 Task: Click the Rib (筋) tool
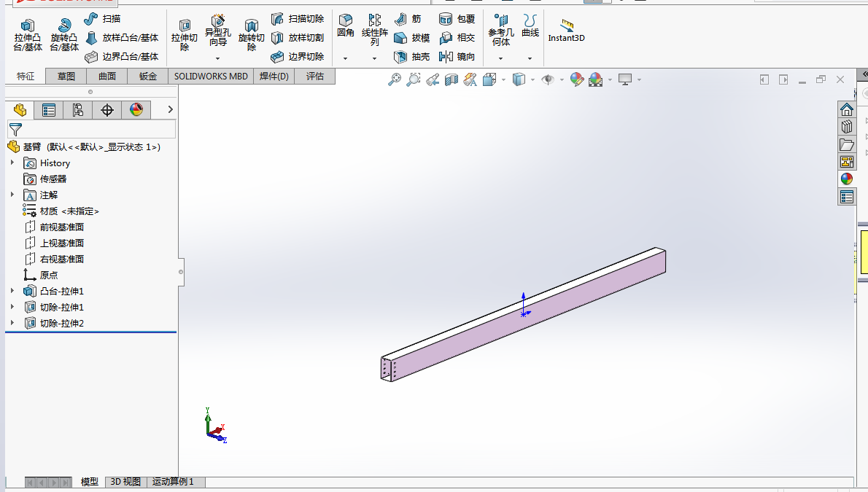[408, 19]
